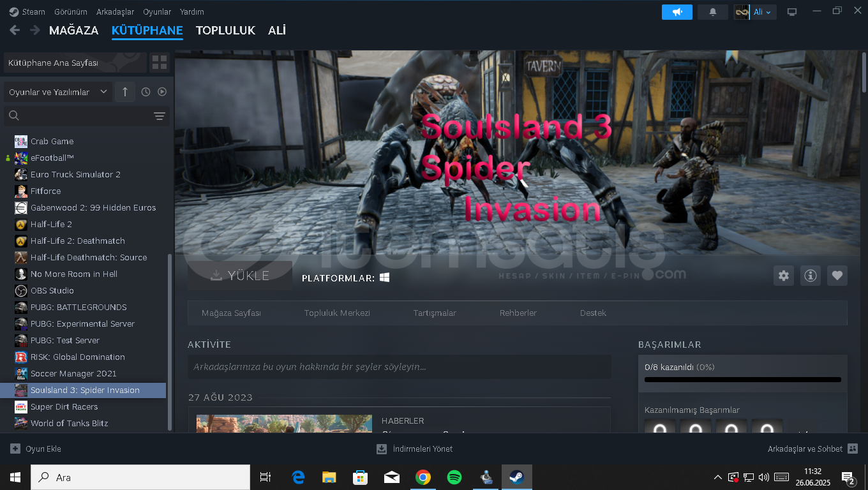Open Windows Start menu
Screen dimensions: 868x490
[x=15, y=477]
